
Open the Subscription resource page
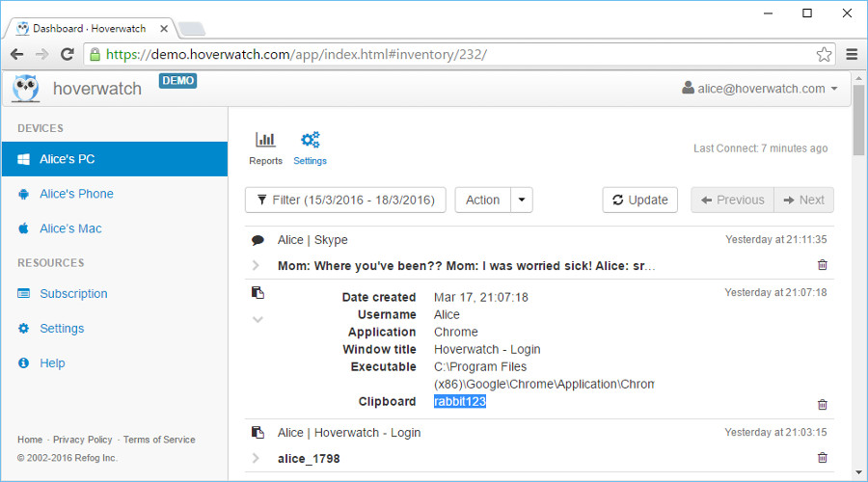(x=73, y=294)
